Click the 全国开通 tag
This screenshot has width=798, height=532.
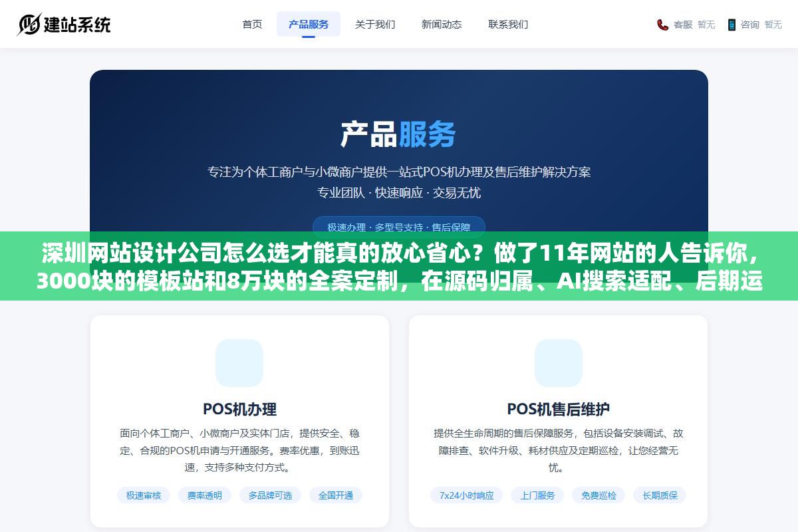pos(336,495)
